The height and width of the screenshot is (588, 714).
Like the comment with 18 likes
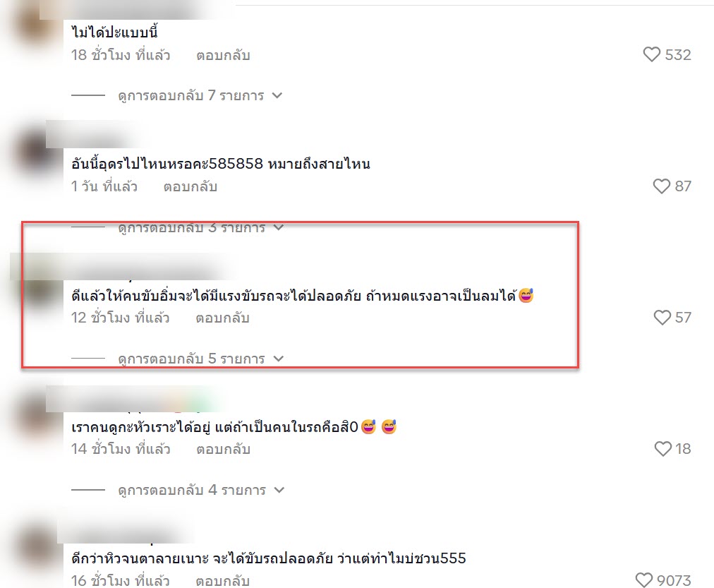(x=663, y=449)
